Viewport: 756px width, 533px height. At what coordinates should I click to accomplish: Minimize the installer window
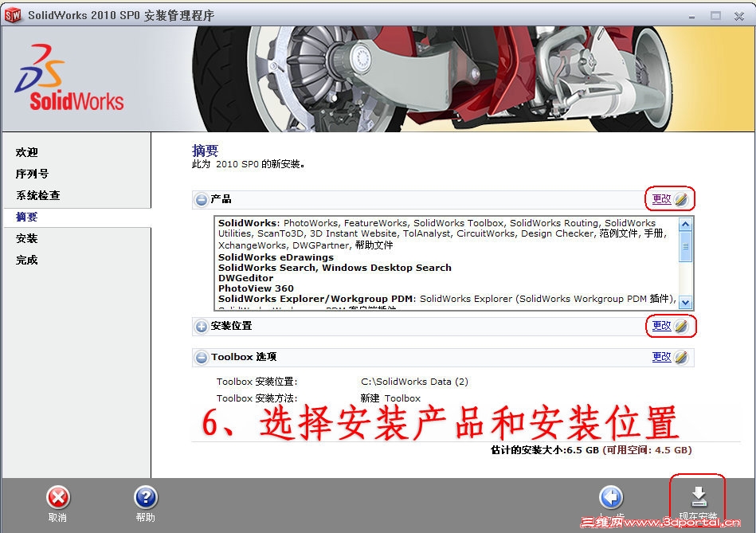[692, 17]
